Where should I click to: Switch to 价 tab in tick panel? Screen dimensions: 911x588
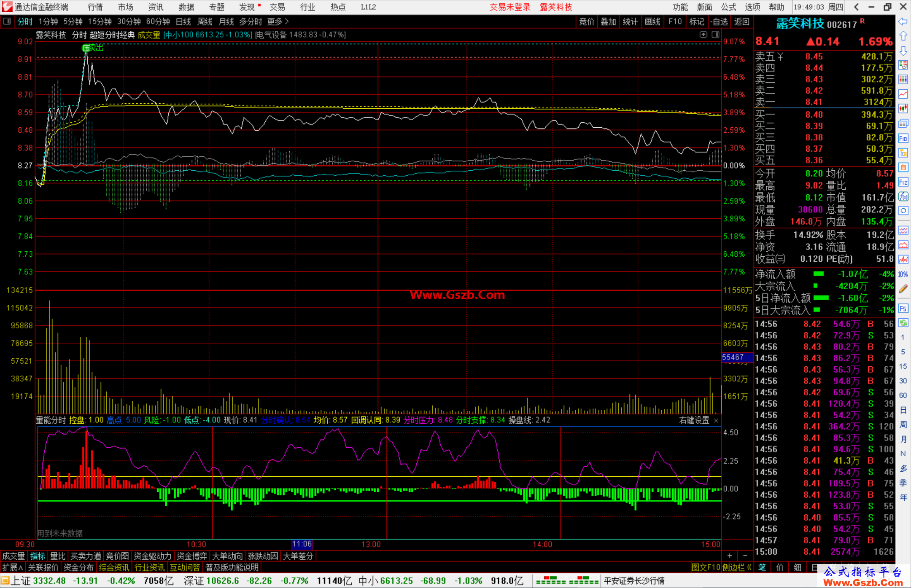click(x=780, y=568)
